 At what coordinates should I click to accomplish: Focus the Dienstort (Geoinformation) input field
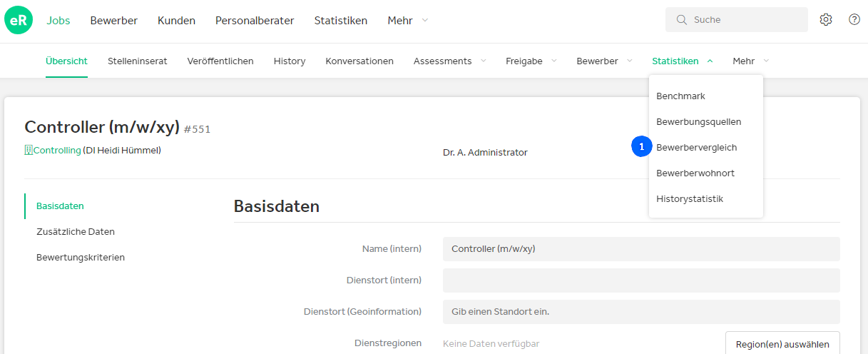(641, 312)
